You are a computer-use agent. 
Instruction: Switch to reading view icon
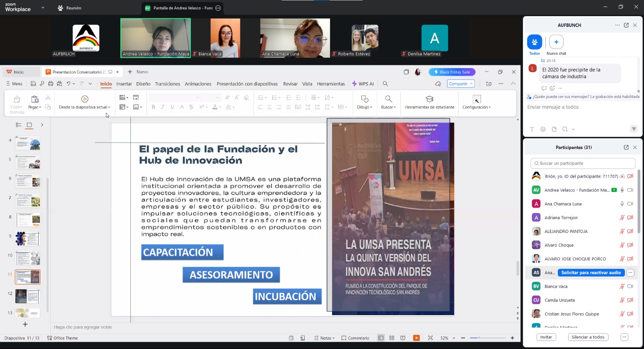coord(402,338)
